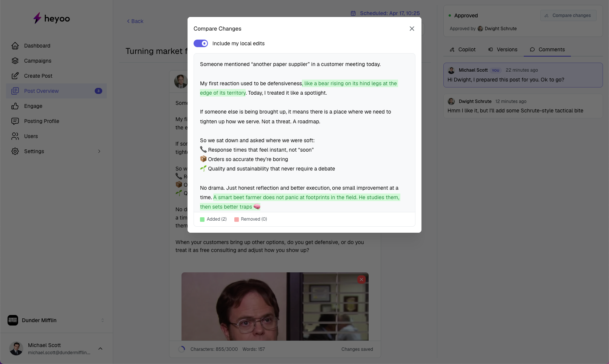Click the Create Post pencil icon
Viewport: 609px width, 364px height.
[x=15, y=76]
